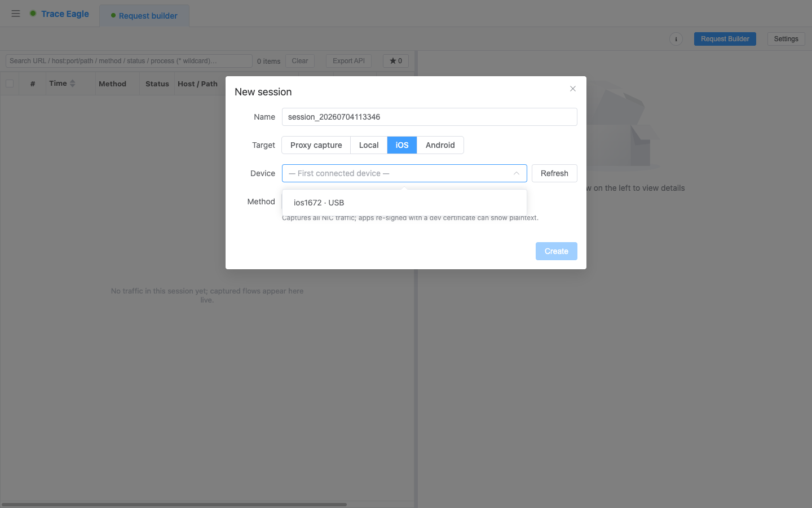Choose Proxy capture target
Viewport: 812px width, 508px height.
pyautogui.click(x=316, y=145)
